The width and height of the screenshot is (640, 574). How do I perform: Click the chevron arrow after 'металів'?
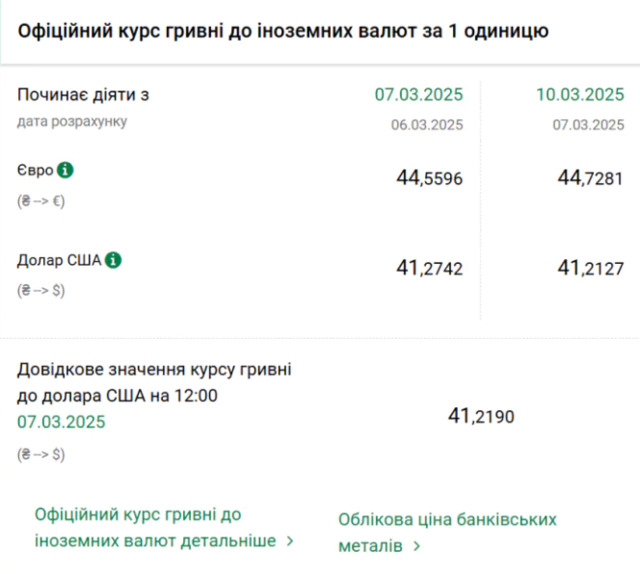(417, 547)
